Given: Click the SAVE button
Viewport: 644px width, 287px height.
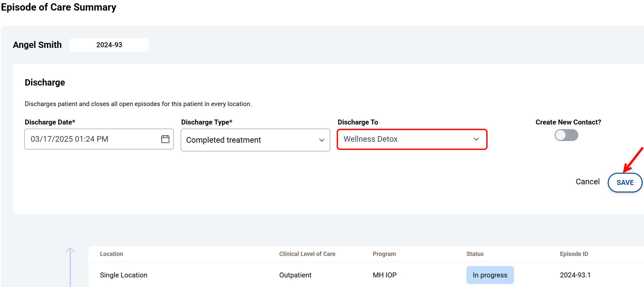Looking at the screenshot, I should point(625,183).
